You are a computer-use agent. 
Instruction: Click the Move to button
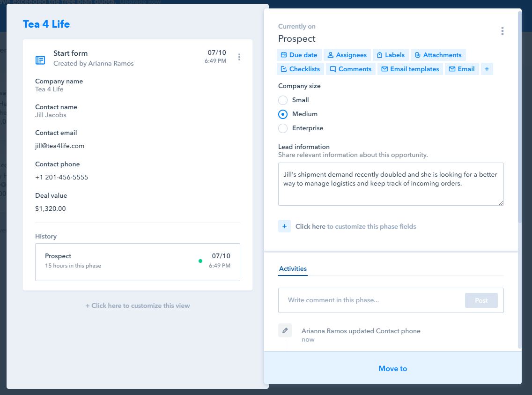tap(392, 368)
